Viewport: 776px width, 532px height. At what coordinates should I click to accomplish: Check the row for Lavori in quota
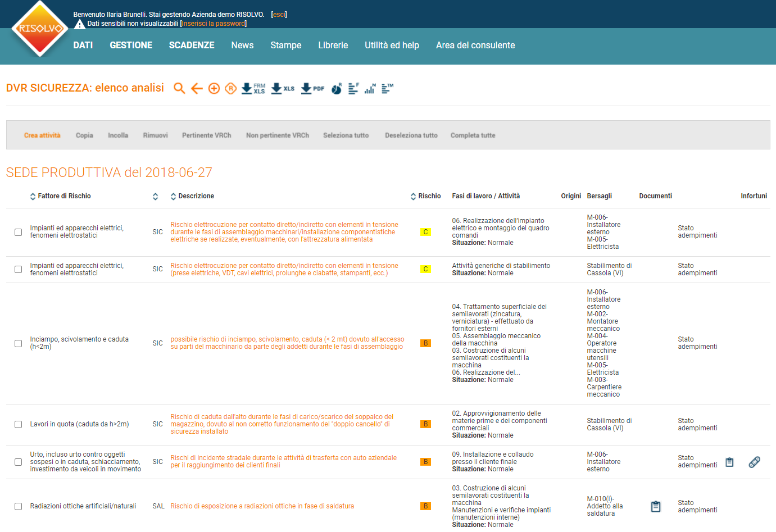click(18, 424)
